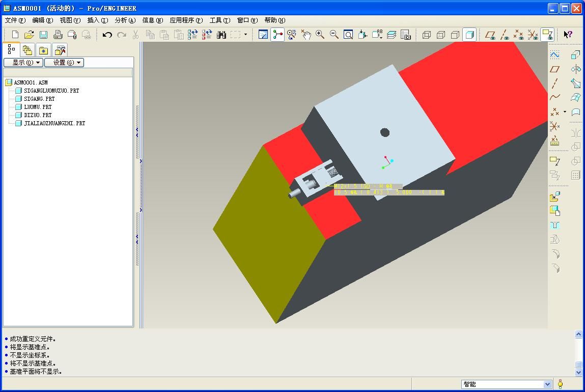Screen dimensions: 585x392
Task: Switch display to hidden line style
Action: click(x=440, y=35)
